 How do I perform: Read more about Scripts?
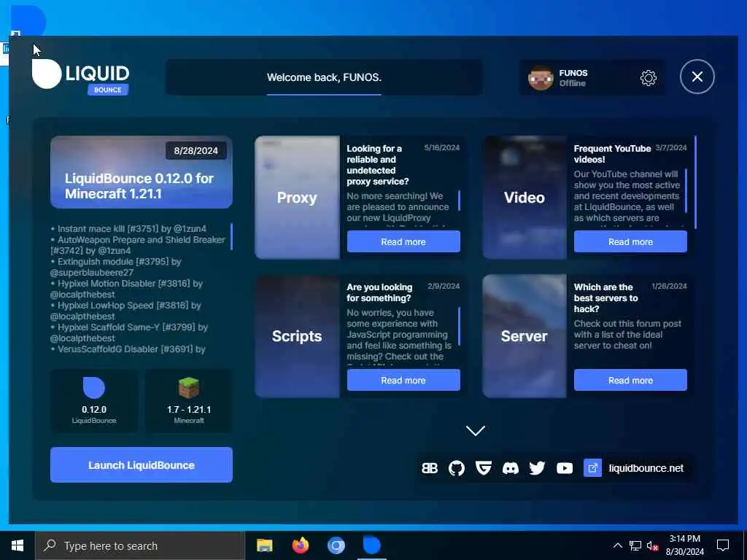tap(403, 380)
